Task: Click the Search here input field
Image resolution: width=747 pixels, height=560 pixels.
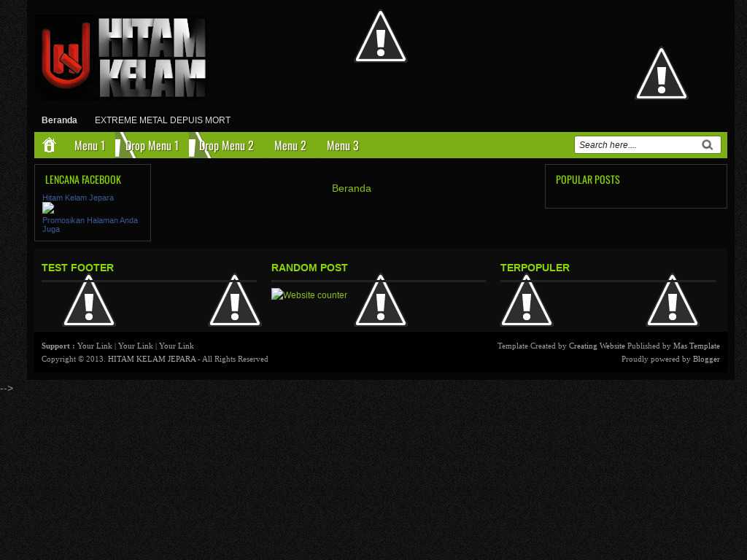Action: pos(638,145)
